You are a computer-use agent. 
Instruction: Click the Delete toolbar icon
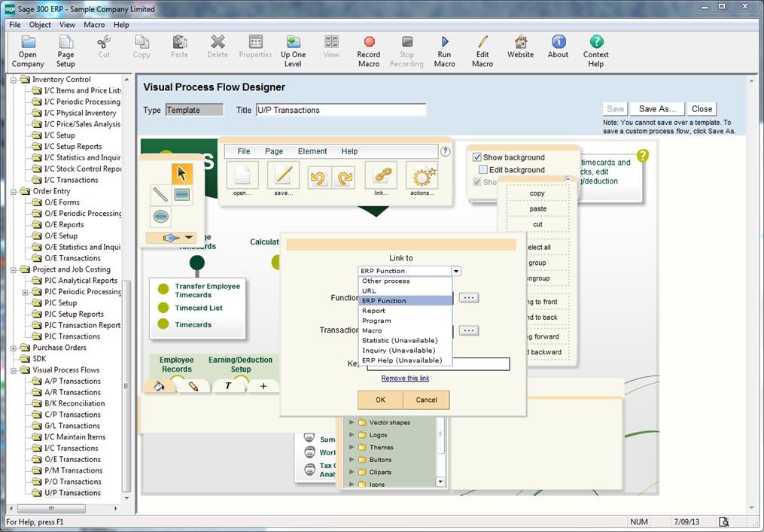218,47
